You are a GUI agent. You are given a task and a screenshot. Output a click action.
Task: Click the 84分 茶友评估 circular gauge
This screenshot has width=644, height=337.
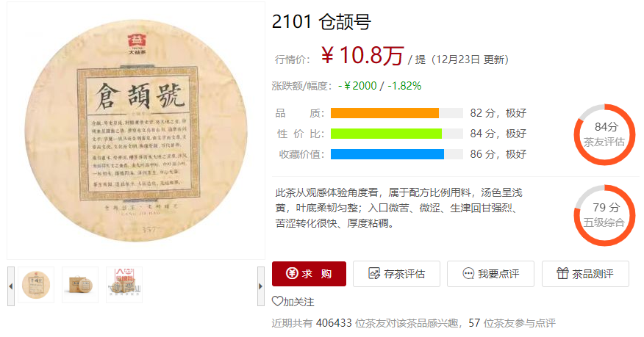pyautogui.click(x=604, y=134)
